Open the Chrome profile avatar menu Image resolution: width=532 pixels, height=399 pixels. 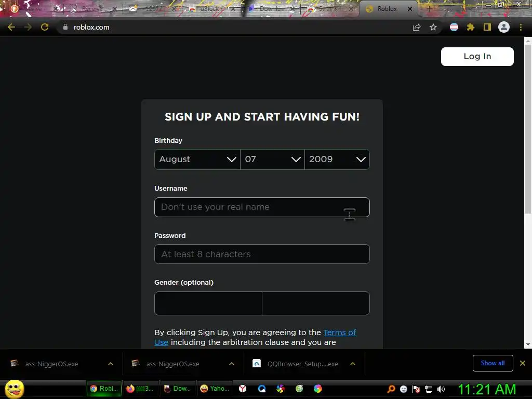coord(504,27)
